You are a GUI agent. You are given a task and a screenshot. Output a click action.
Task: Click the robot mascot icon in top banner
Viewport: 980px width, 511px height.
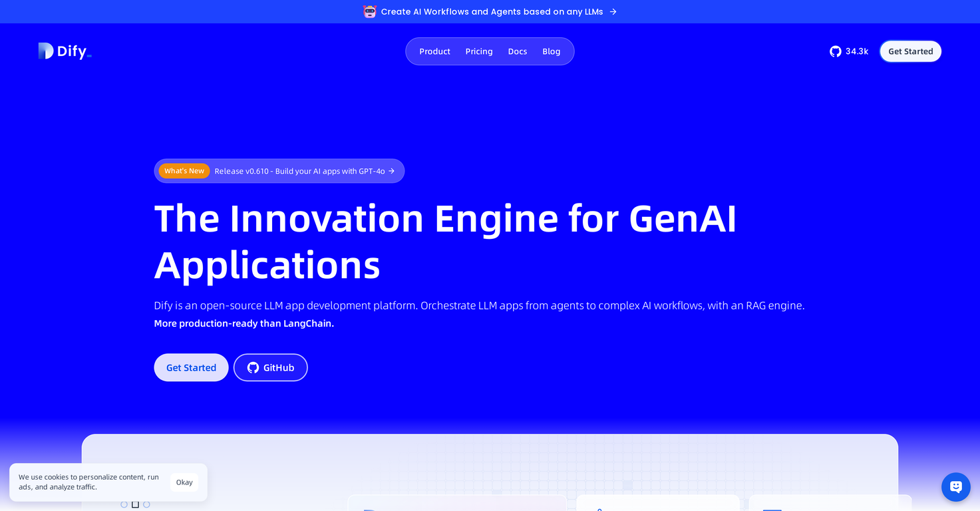[369, 11]
